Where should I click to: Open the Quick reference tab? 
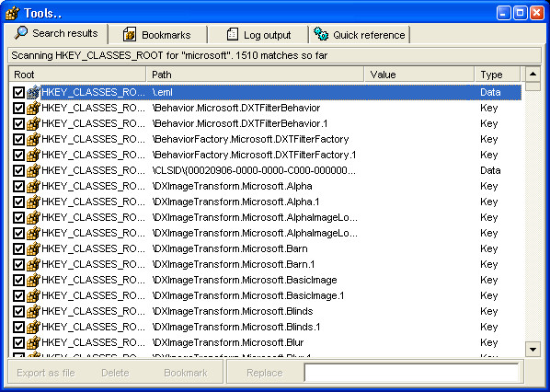[x=360, y=35]
